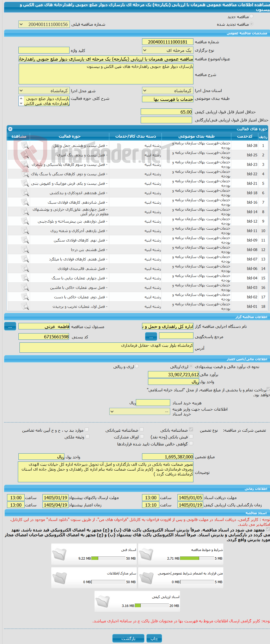
Task: View details icon for row bld-18
Action: (x=25, y=193)
